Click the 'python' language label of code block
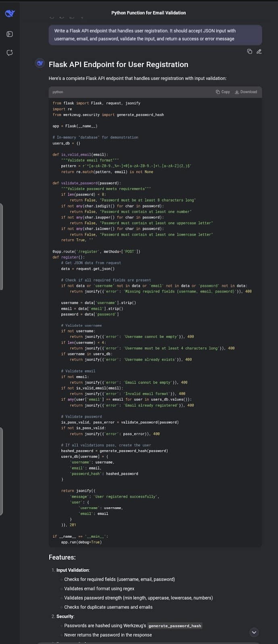 pos(58,92)
